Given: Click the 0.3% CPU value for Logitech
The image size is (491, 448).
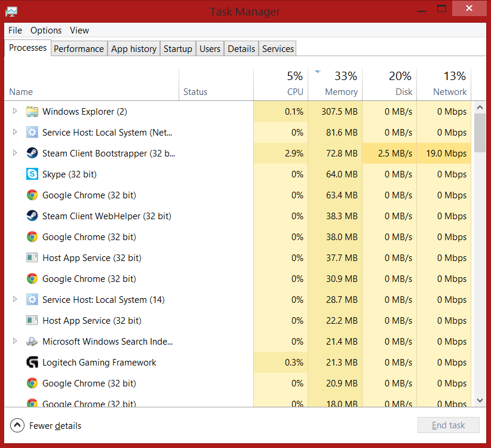Looking at the screenshot, I should point(294,363).
